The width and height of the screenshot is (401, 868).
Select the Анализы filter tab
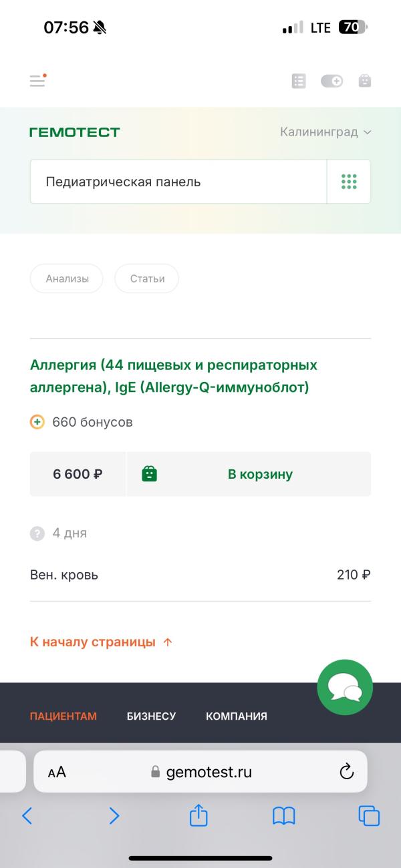[x=67, y=278]
